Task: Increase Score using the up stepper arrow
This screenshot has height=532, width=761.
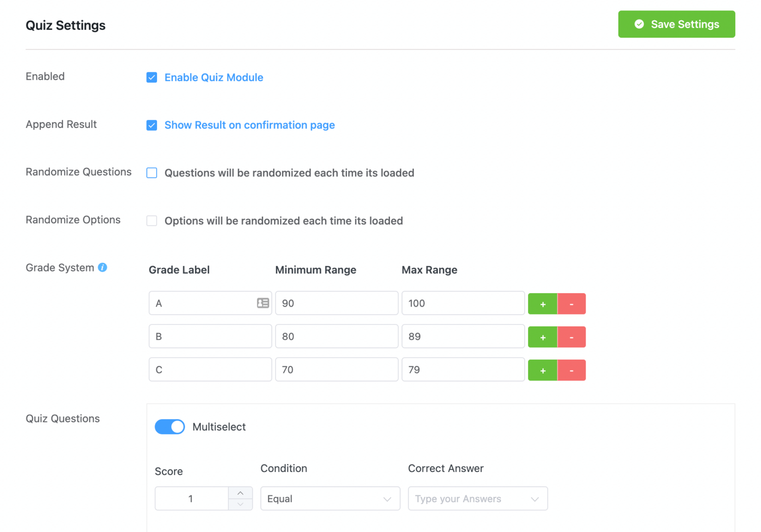Action: [241, 492]
